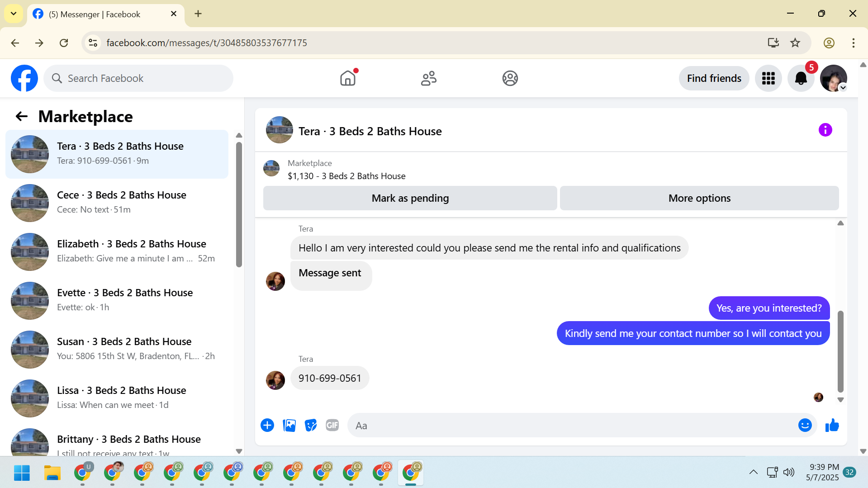View site information icon in address bar
This screenshot has width=868, height=488.
click(93, 43)
